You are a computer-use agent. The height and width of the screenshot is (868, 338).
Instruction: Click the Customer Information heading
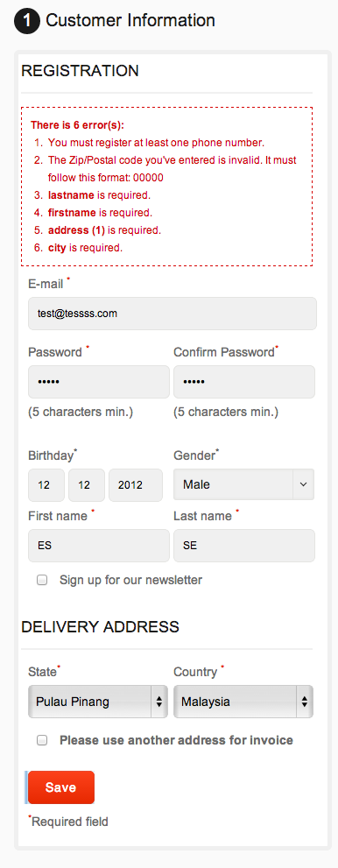pos(130,20)
